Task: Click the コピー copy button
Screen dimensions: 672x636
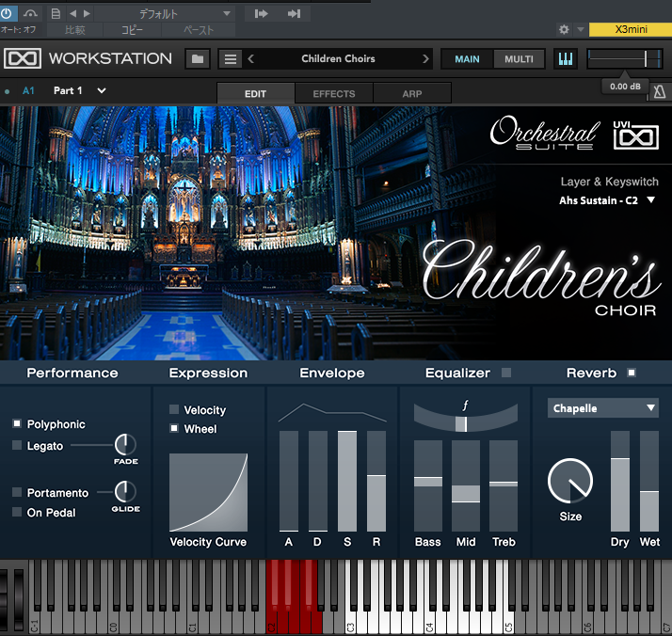Action: pos(132,30)
